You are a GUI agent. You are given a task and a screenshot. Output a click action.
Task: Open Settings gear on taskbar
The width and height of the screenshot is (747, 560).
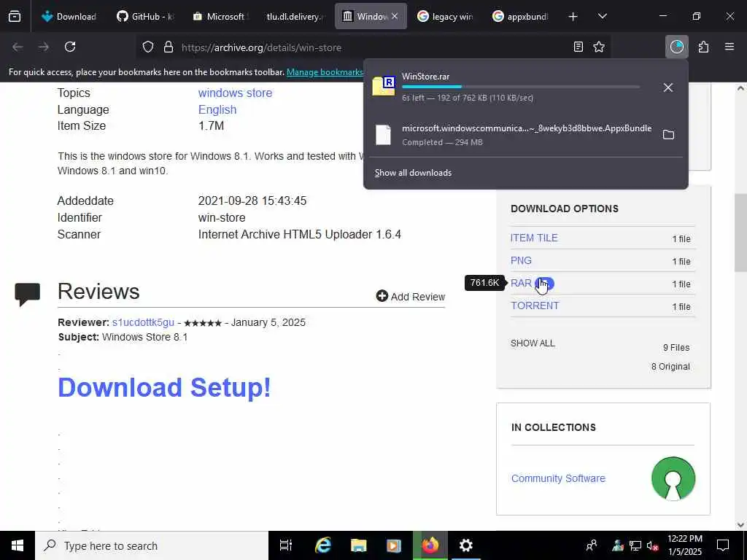tap(465, 545)
